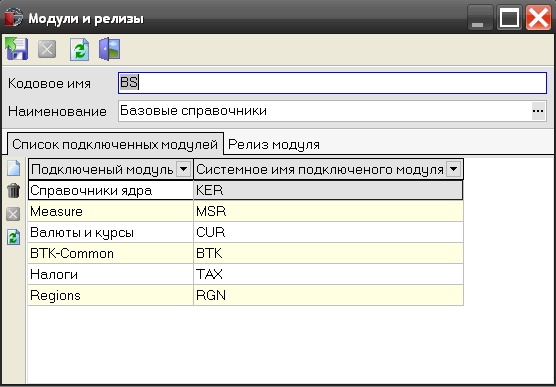556x387 pixels.
Task: Select the Regions row
Action: click(245, 295)
